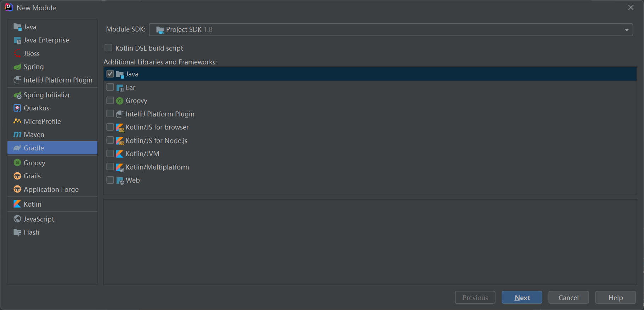
Task: Check the Kotlin/Multiplatform checkbox
Action: 110,167
